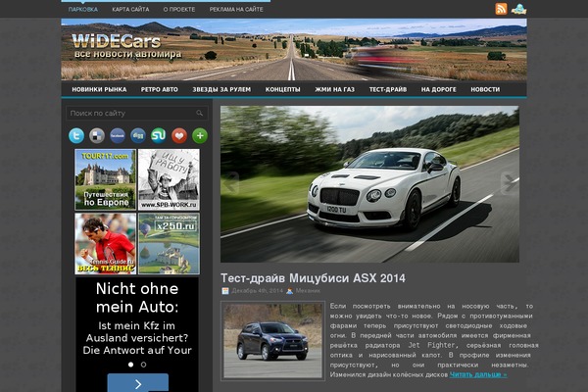Screen dimensions: 588x392
Task: Go to РЕТРО АВТО category
Action: (x=160, y=89)
